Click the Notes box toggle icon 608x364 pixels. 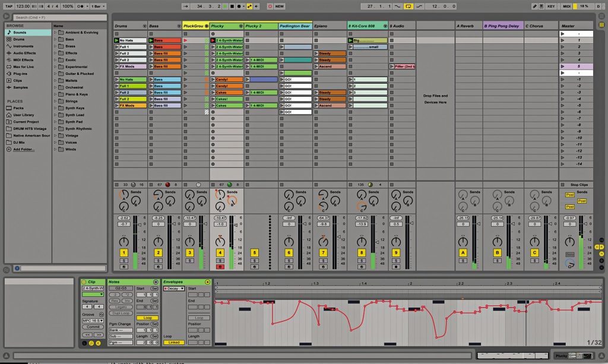156,282
